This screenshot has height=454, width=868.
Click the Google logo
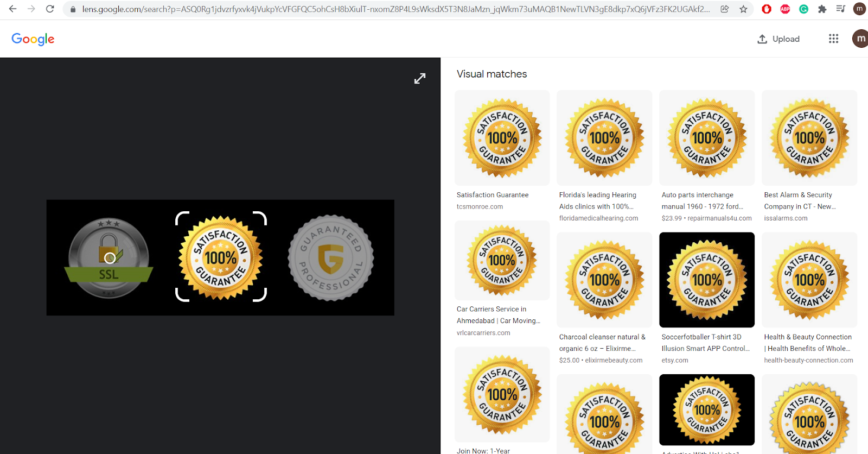(33, 39)
